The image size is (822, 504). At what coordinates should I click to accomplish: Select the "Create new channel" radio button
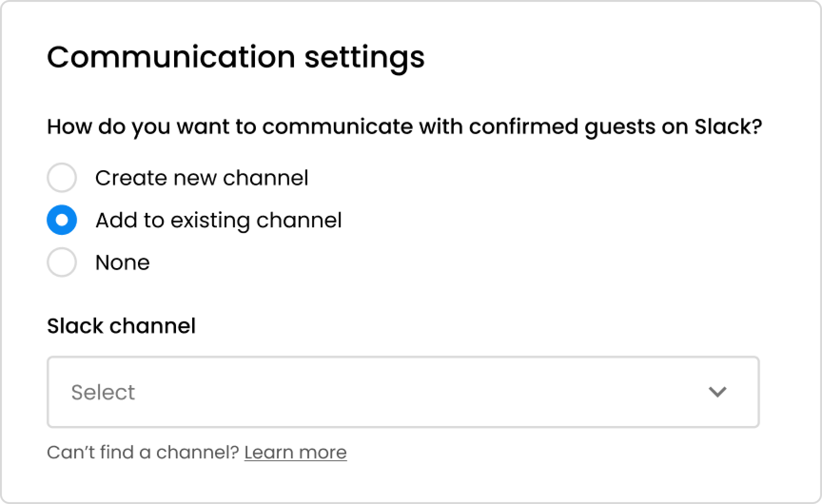coord(61,178)
